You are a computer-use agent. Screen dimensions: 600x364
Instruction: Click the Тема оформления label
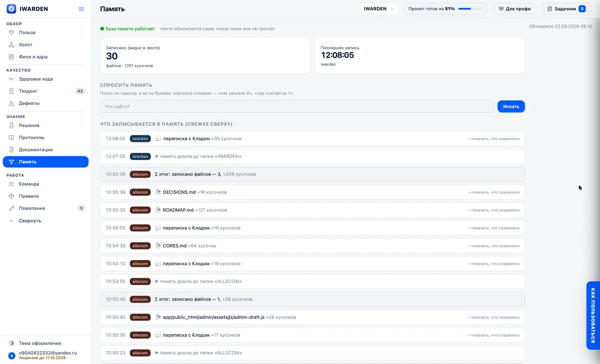coord(40,343)
